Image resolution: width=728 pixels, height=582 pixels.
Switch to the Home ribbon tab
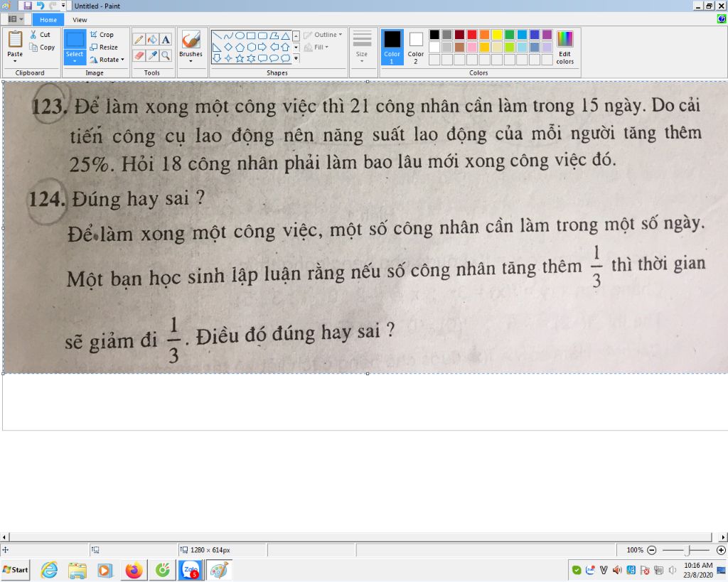click(x=48, y=19)
